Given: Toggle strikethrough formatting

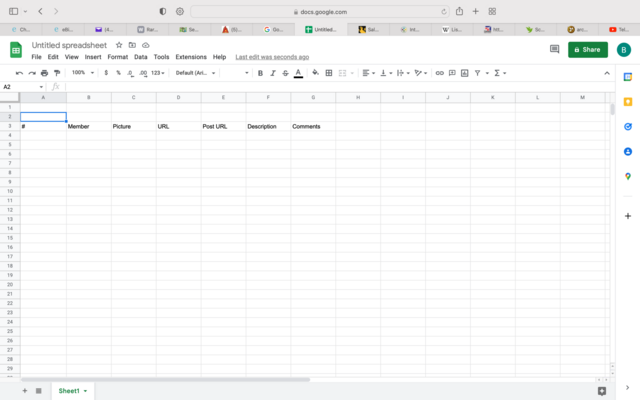Looking at the screenshot, I should [x=285, y=73].
